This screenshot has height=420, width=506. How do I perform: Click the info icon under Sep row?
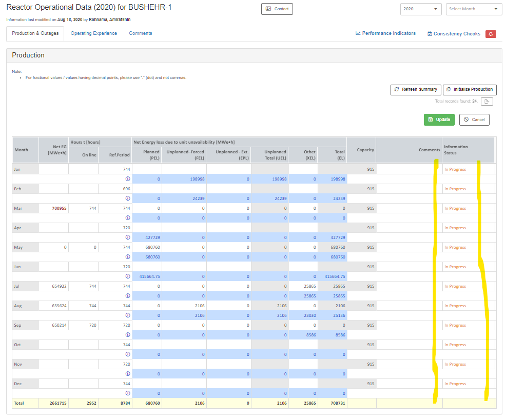128,334
